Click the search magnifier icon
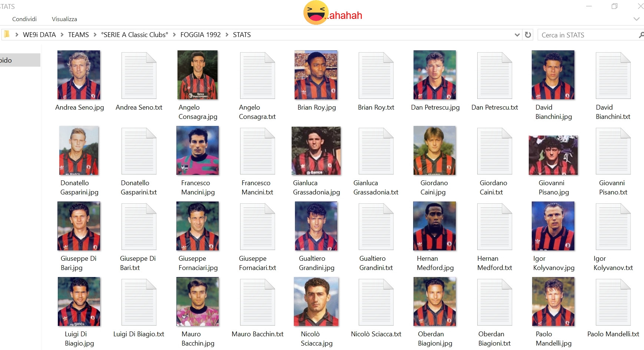 pyautogui.click(x=641, y=35)
